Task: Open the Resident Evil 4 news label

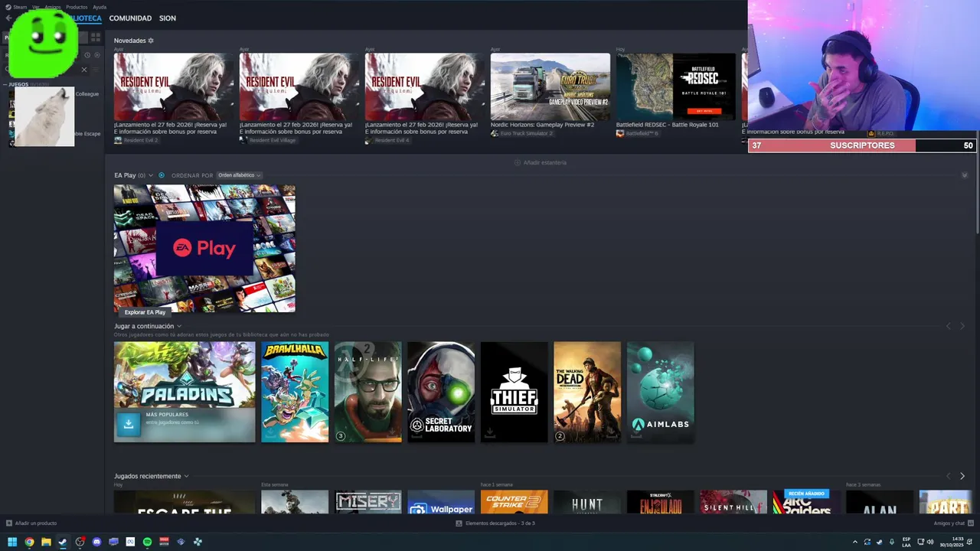Action: (x=390, y=140)
